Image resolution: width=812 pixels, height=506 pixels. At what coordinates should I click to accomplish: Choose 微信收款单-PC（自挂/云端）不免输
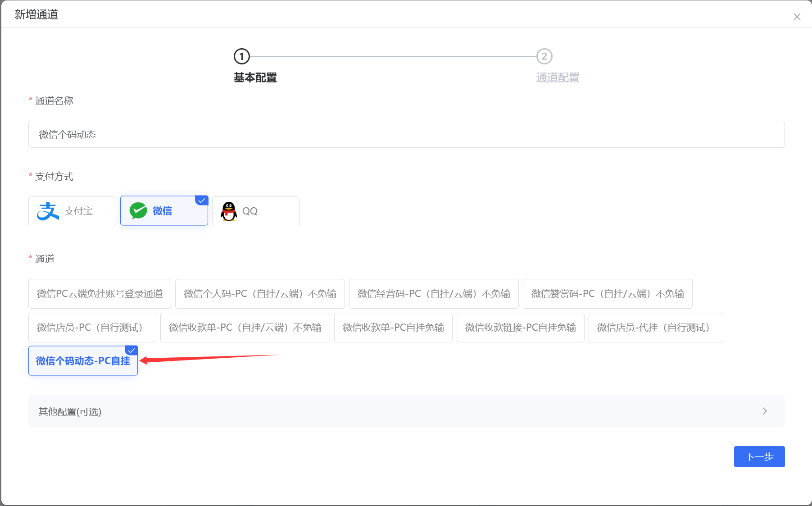(245, 328)
